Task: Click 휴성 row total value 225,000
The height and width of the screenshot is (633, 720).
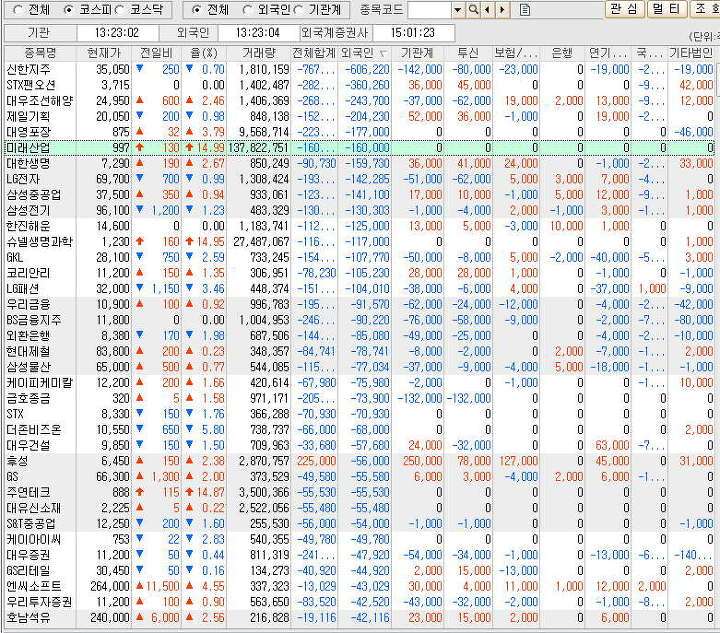Action: tap(317, 461)
